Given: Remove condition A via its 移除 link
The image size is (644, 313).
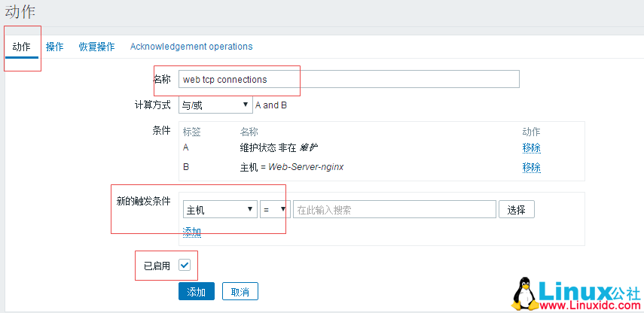Looking at the screenshot, I should pos(532,147).
